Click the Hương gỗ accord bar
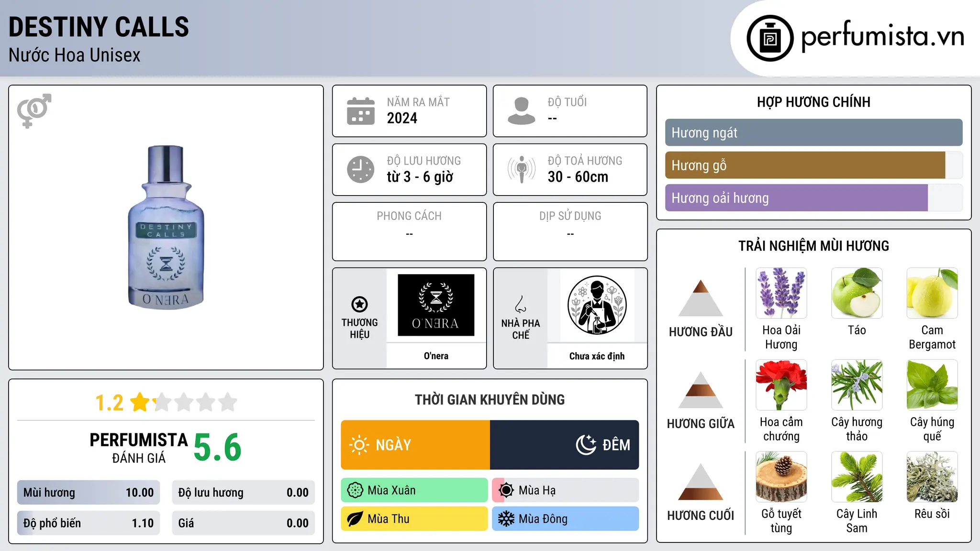The image size is (980, 551). 813,165
